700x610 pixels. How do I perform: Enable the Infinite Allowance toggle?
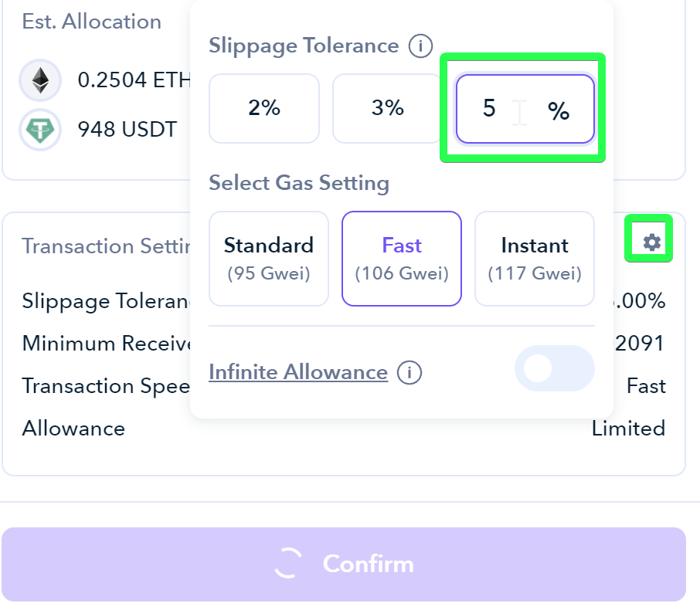(x=555, y=368)
